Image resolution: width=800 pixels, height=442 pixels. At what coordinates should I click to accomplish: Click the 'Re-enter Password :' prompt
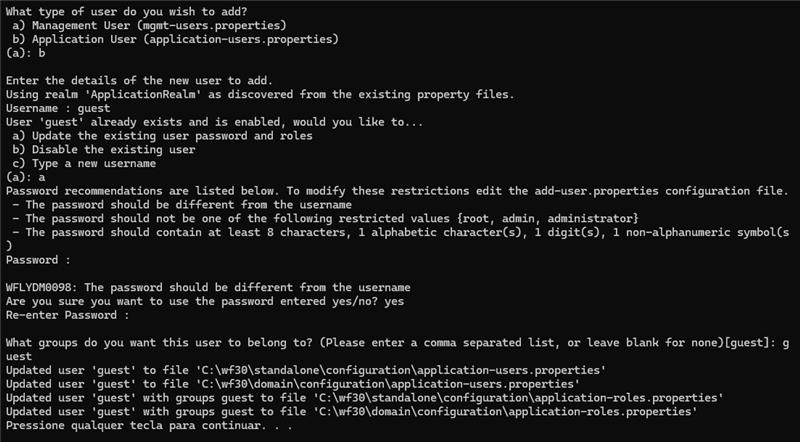click(68, 315)
